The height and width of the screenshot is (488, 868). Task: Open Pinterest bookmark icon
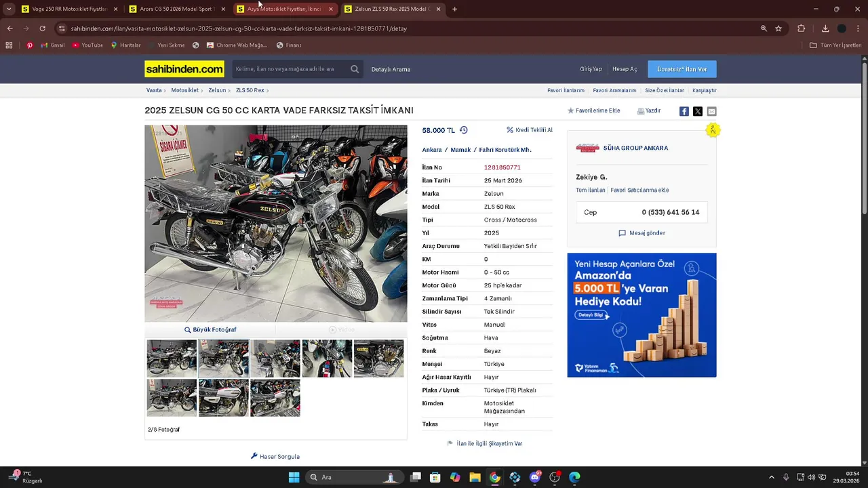pos(29,45)
